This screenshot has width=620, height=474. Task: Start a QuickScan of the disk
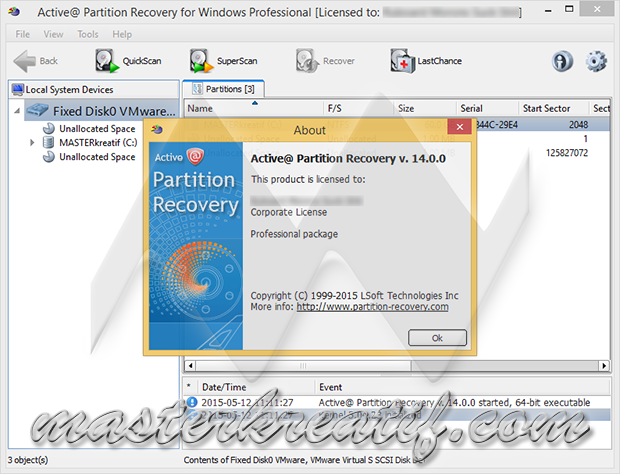pyautogui.click(x=128, y=61)
